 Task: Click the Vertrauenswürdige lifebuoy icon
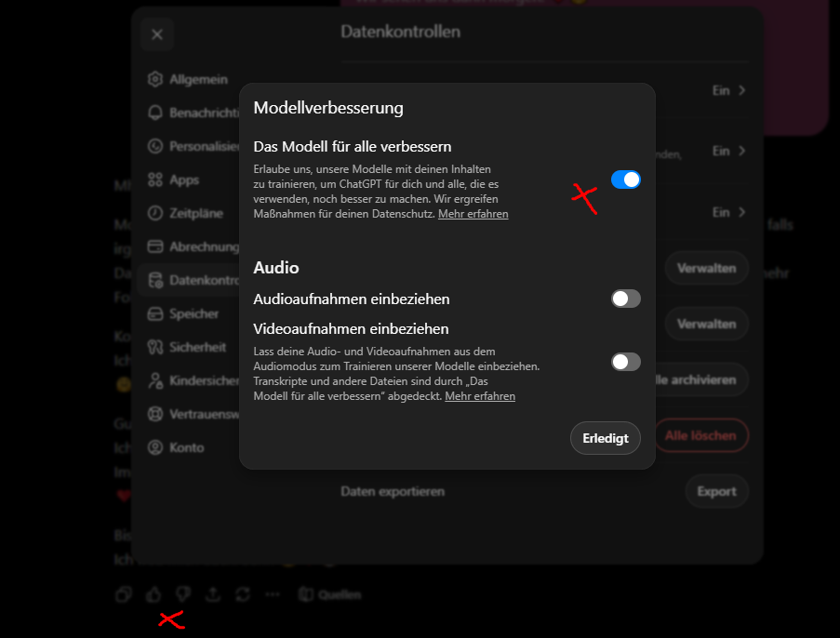coord(155,414)
